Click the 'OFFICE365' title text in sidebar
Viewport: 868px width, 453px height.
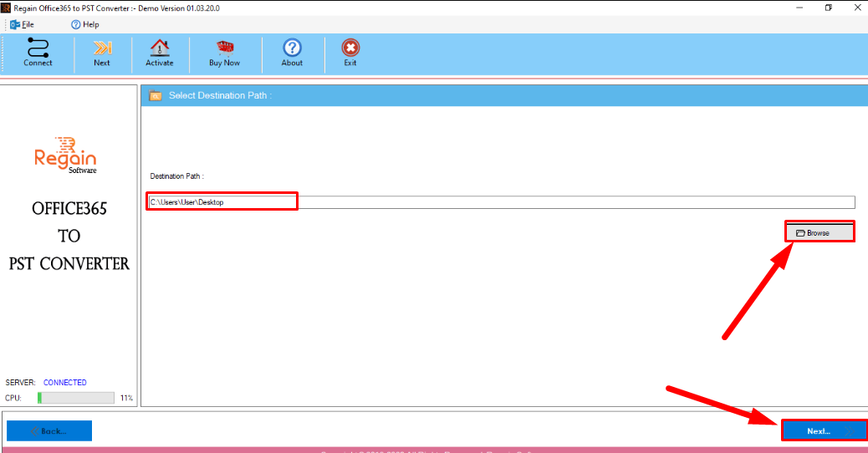click(x=69, y=208)
